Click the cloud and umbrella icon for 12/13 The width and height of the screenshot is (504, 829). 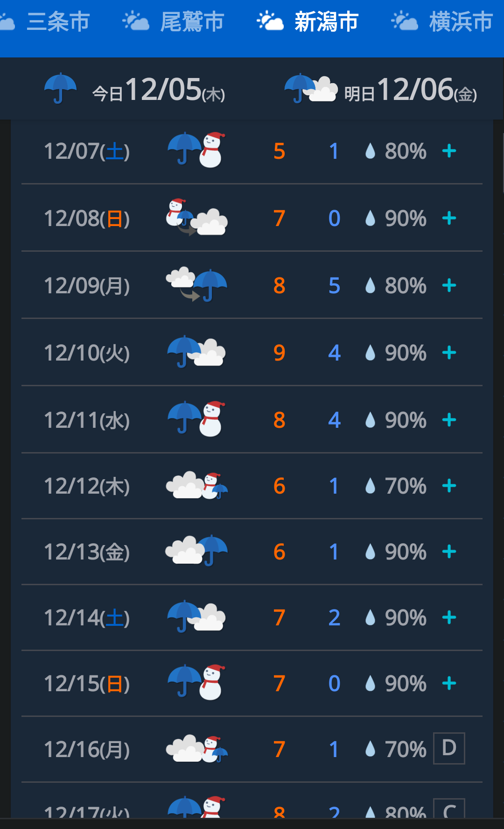click(x=196, y=550)
